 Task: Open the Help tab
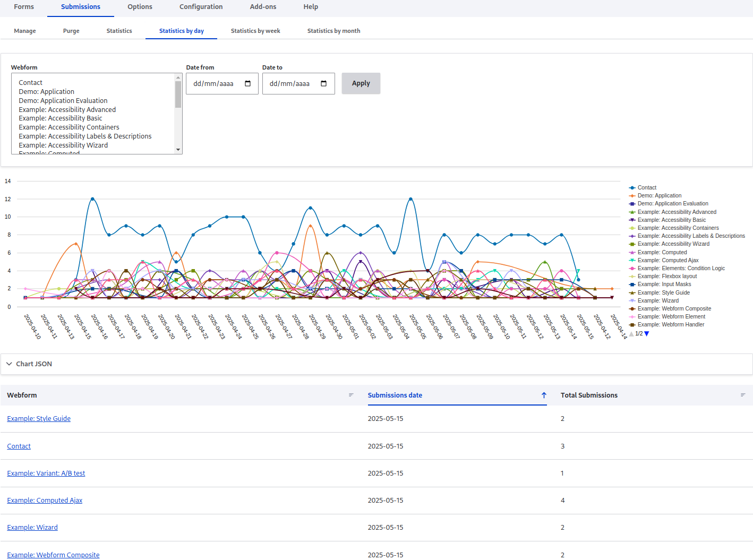(311, 7)
